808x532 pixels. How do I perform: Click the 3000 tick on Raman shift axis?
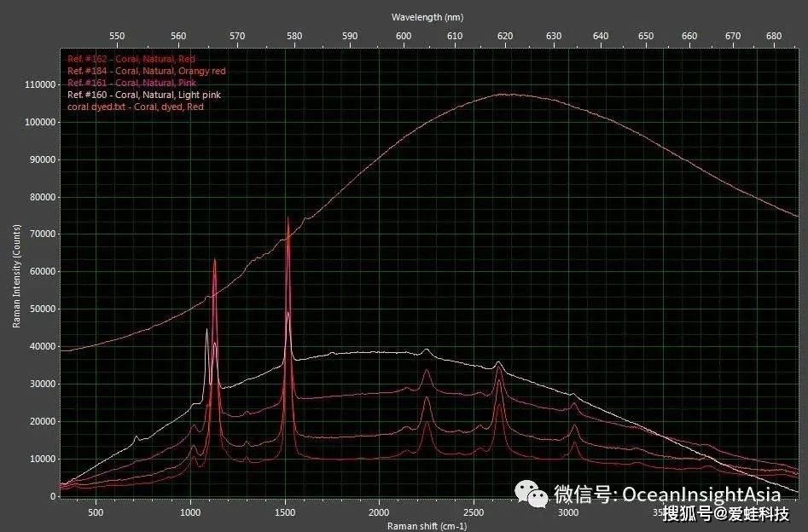pos(567,512)
